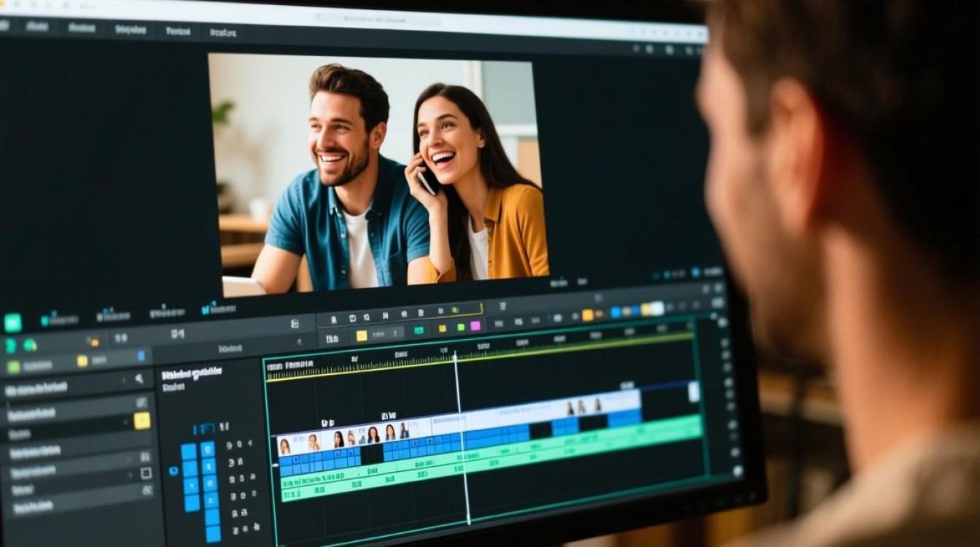Click the lime green marker icon in the timeline toolbar
980x547 pixels.
[x=461, y=327]
